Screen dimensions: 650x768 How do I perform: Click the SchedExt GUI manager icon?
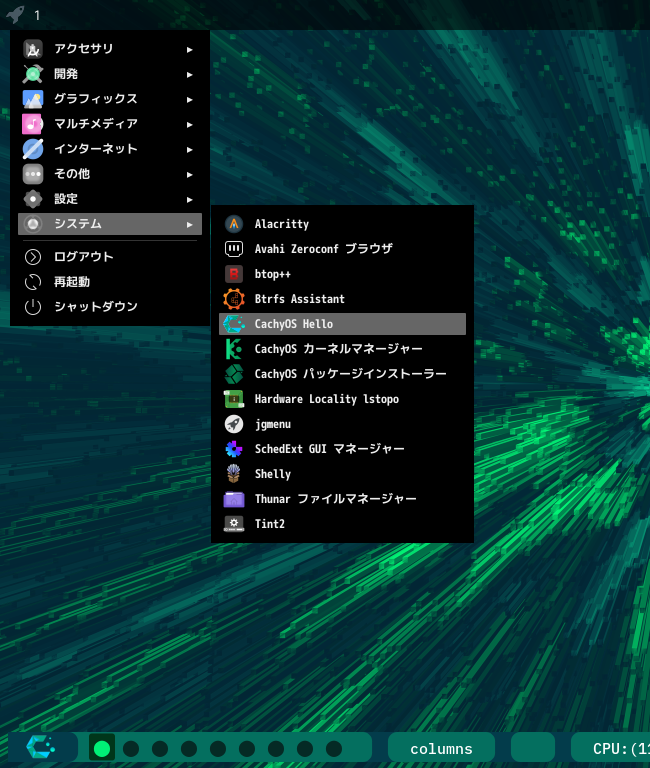(234, 449)
